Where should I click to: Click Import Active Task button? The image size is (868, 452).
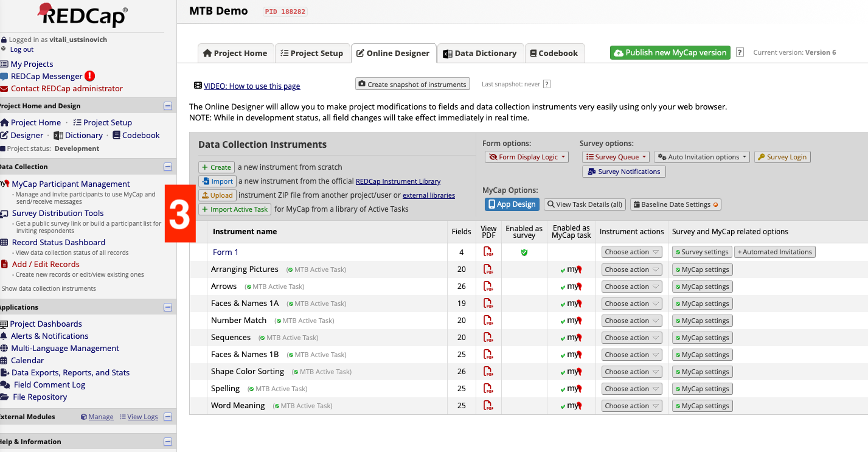pyautogui.click(x=235, y=209)
